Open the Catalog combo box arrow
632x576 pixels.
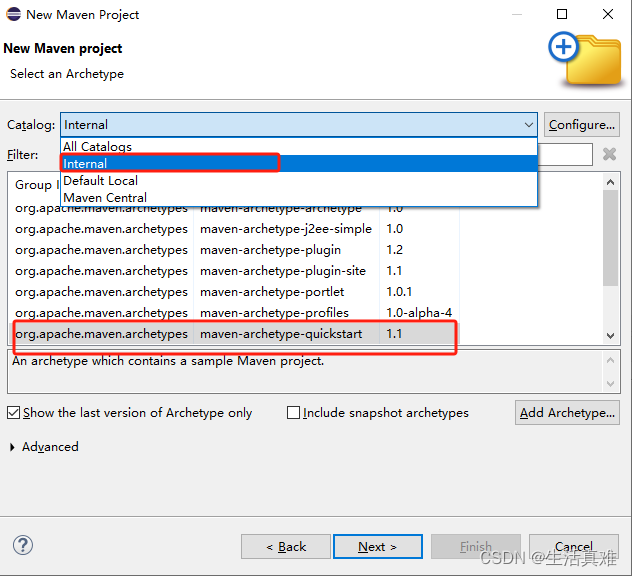[528, 125]
